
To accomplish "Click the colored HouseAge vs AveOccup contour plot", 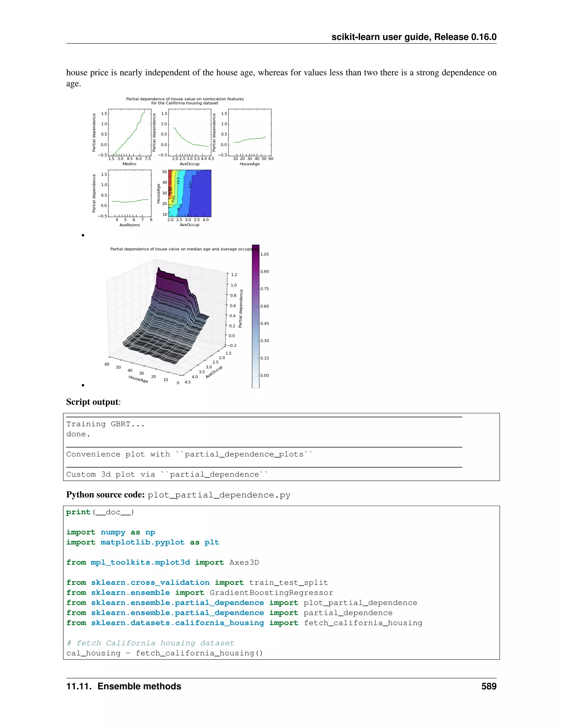I will [190, 193].
